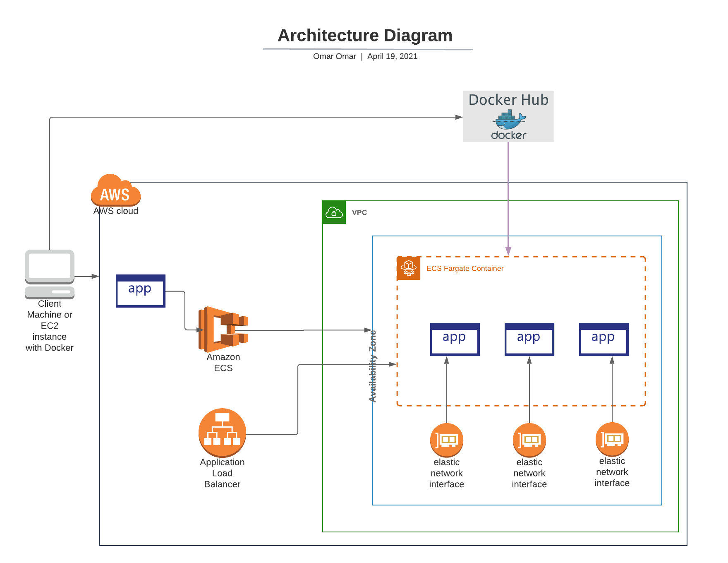Screen dimensions: 728x563
Task: Select the Application Load Balancer icon
Action: point(223,432)
